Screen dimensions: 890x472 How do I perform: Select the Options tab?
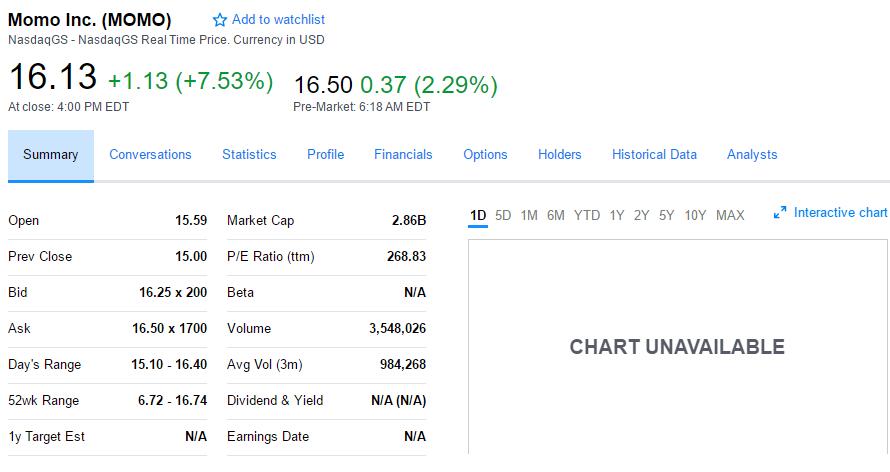click(x=485, y=155)
